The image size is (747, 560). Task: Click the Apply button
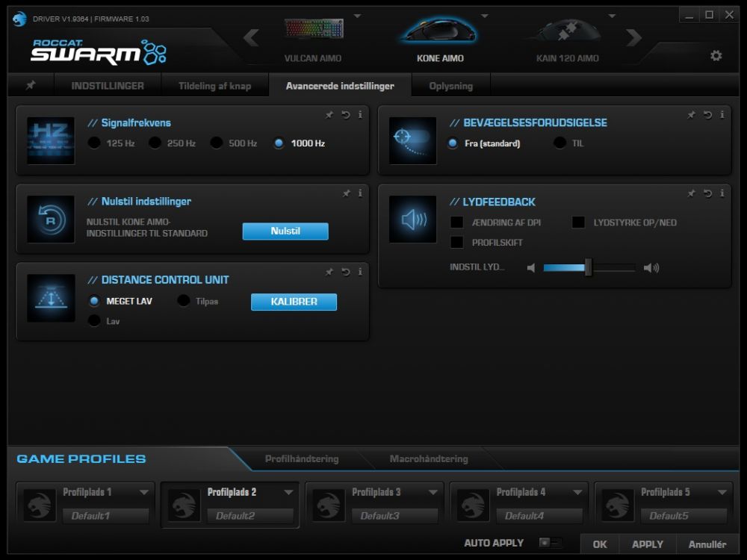coord(648,544)
